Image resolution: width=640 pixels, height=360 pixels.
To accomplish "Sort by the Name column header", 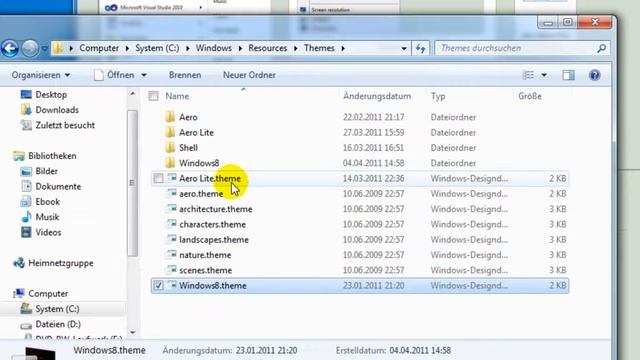I will click(177, 96).
